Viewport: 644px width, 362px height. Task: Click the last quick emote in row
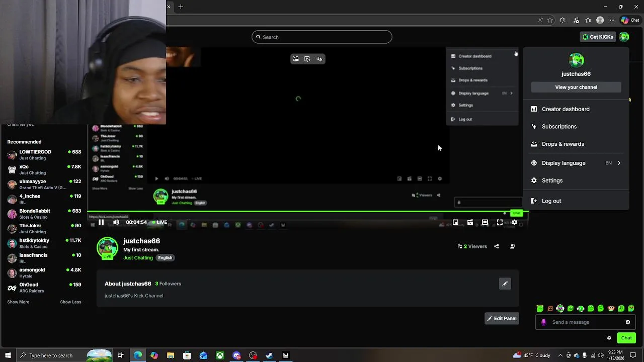[x=631, y=308]
